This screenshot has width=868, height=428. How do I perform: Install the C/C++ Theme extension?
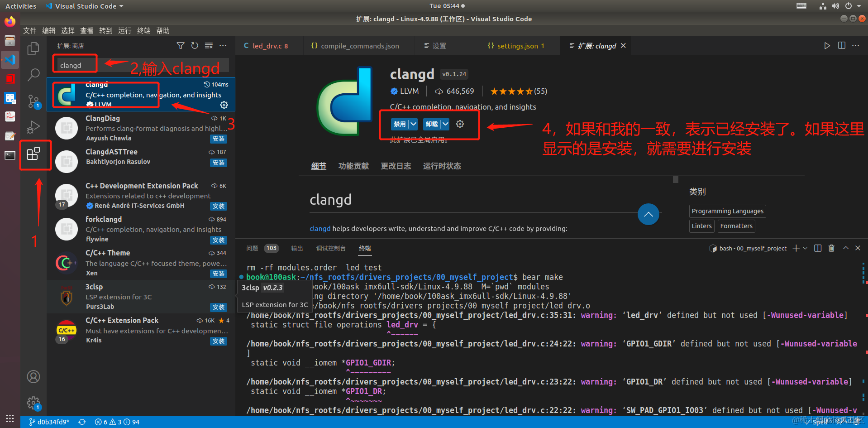[x=219, y=274]
